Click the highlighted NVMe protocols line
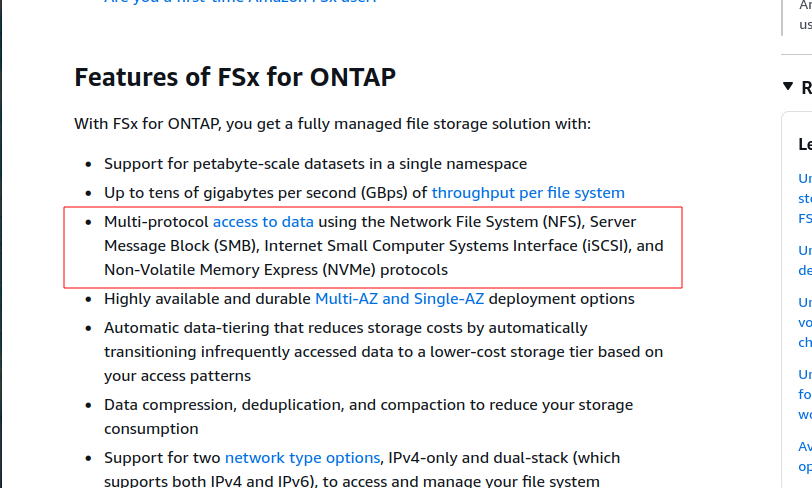812x488 pixels. click(x=276, y=270)
